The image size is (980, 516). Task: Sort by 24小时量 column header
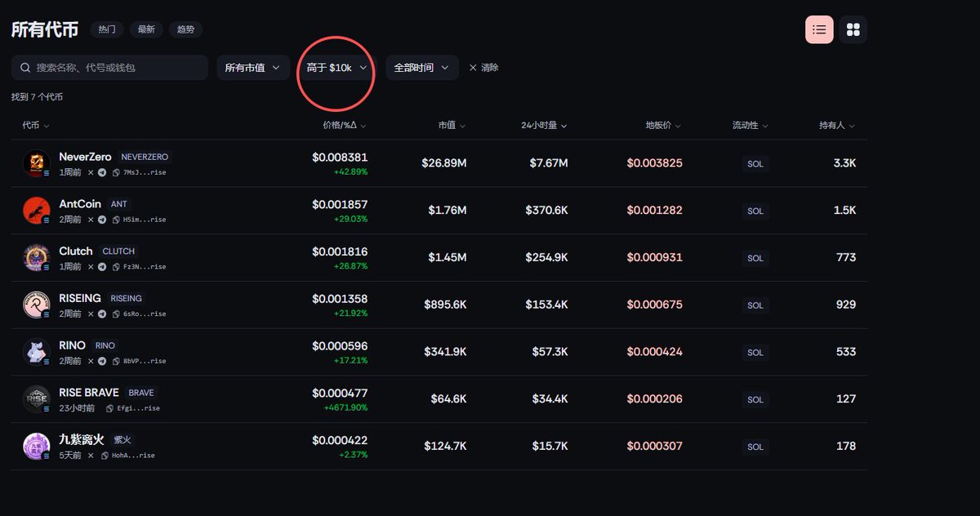pos(544,126)
